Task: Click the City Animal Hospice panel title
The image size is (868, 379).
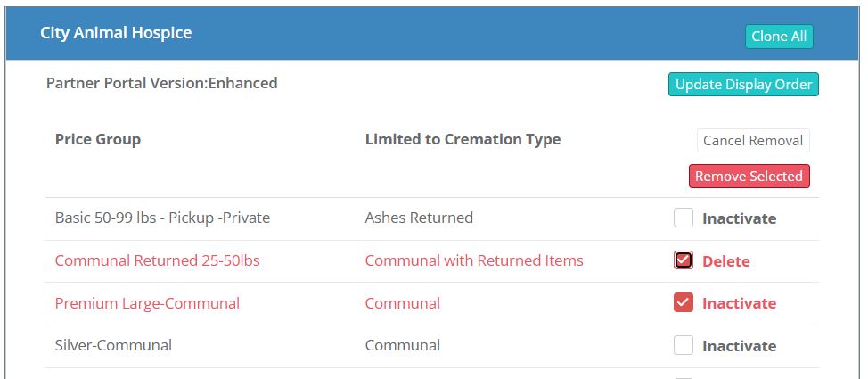Action: pyautogui.click(x=116, y=33)
